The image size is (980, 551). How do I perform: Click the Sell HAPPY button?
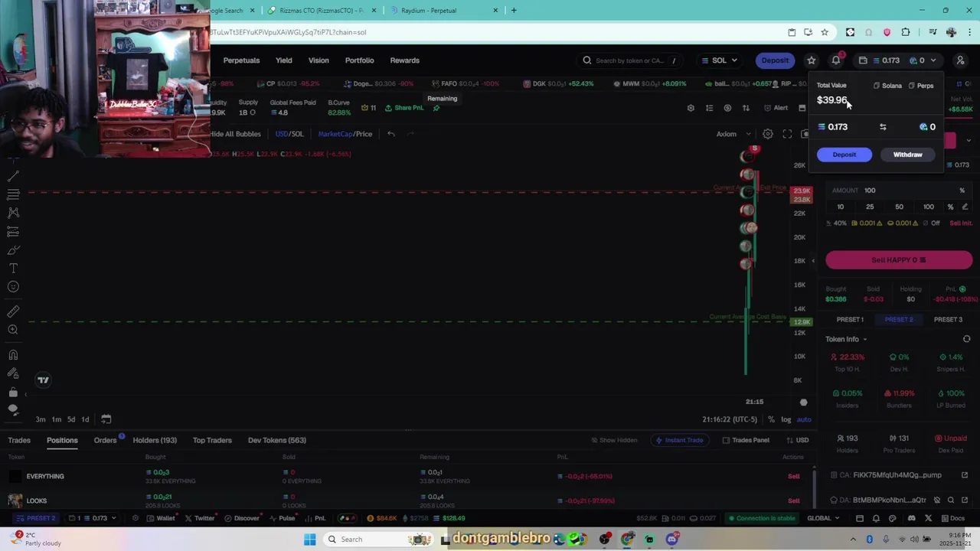coord(899,260)
